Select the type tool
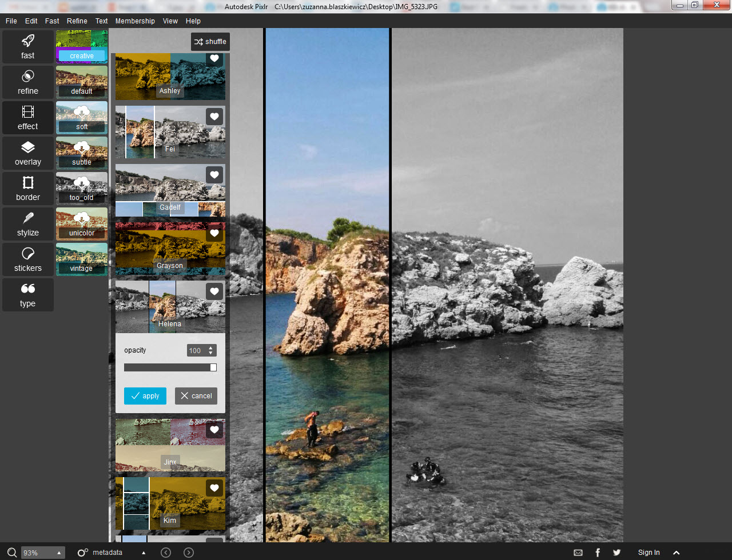 (x=27, y=294)
